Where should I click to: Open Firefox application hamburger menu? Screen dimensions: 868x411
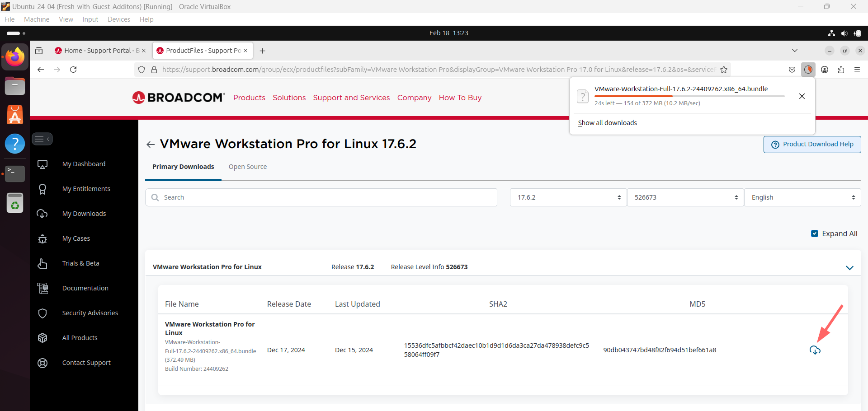pyautogui.click(x=857, y=70)
